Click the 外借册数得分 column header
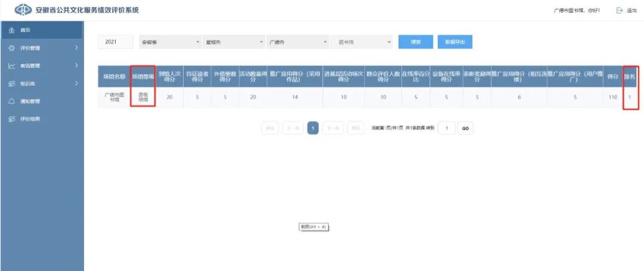 pyautogui.click(x=225, y=77)
